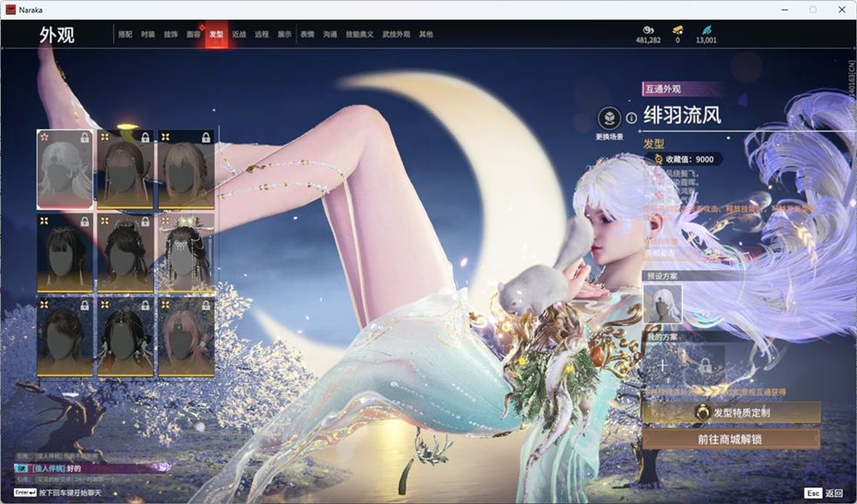Minimize the Naraka window
This screenshot has width=857, height=504.
[x=785, y=10]
